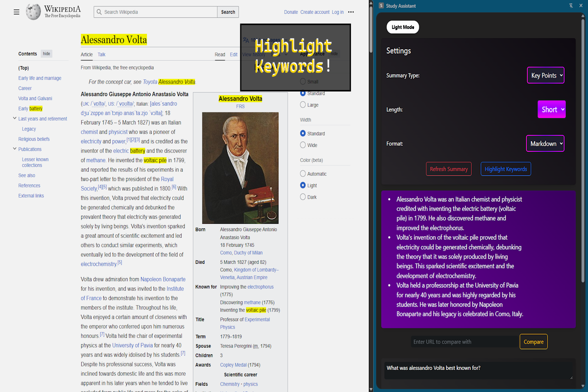The width and height of the screenshot is (588, 392).
Task: Open the 'electrochemistry' link
Action: click(99, 264)
